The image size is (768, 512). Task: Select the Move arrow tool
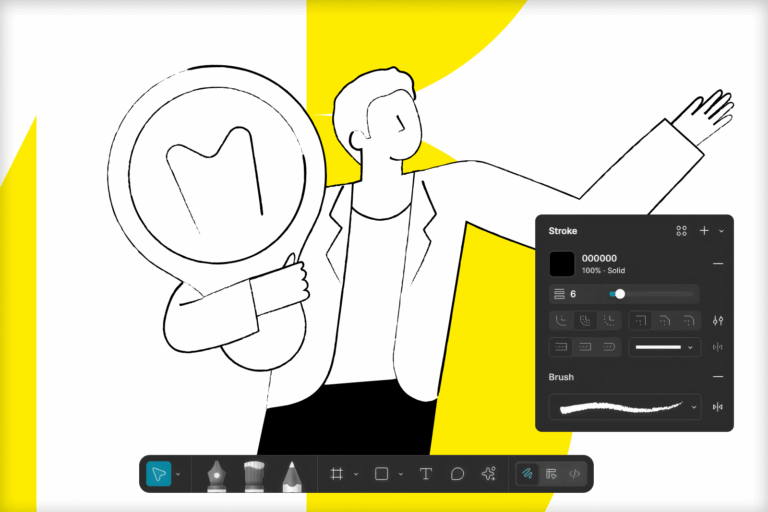[159, 474]
